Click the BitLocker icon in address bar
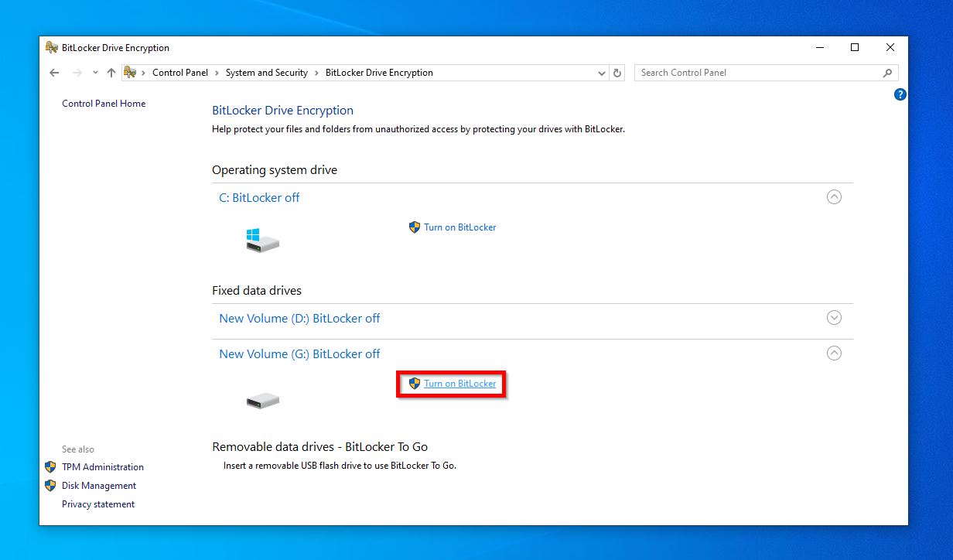 click(x=130, y=73)
